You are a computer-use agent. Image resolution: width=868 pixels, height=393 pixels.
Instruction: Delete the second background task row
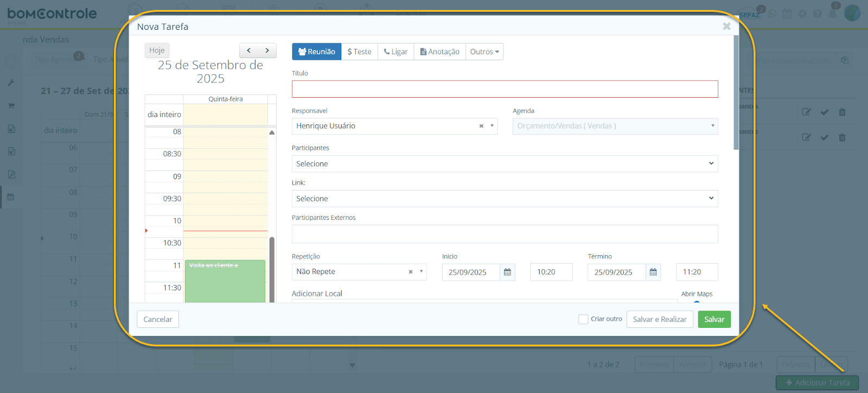[843, 137]
